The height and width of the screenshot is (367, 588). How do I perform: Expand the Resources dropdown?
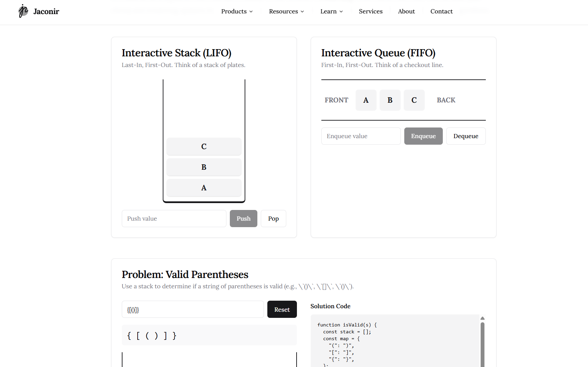[x=286, y=11]
